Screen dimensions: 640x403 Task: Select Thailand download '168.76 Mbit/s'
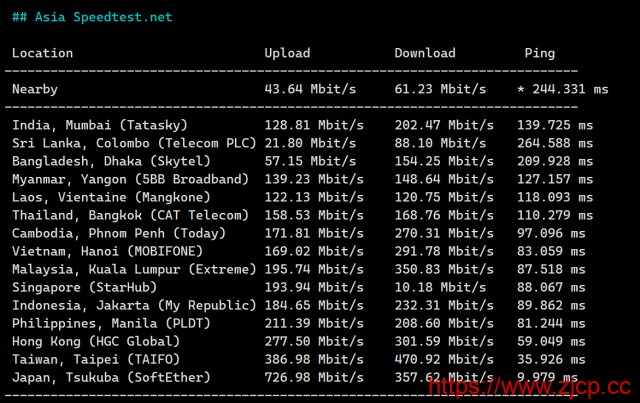click(444, 215)
